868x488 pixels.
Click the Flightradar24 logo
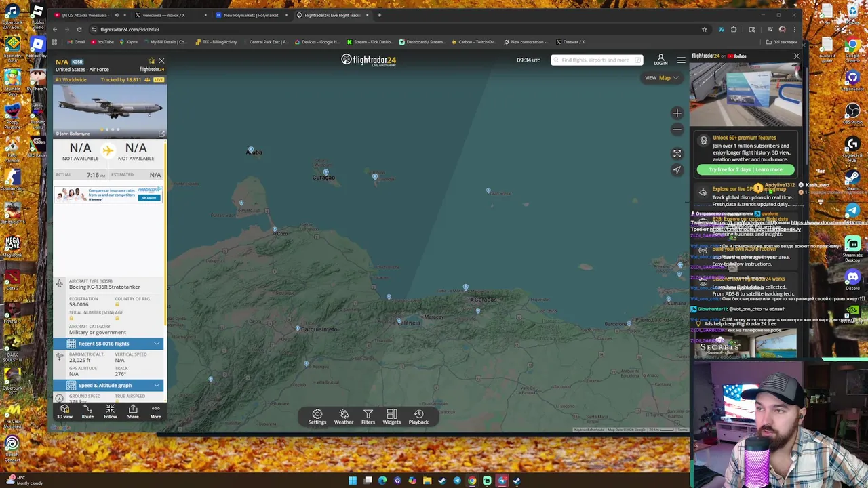coord(368,60)
